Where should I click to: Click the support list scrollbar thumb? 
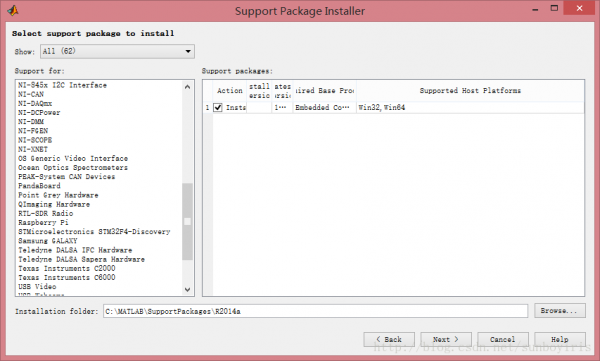[x=187, y=222]
